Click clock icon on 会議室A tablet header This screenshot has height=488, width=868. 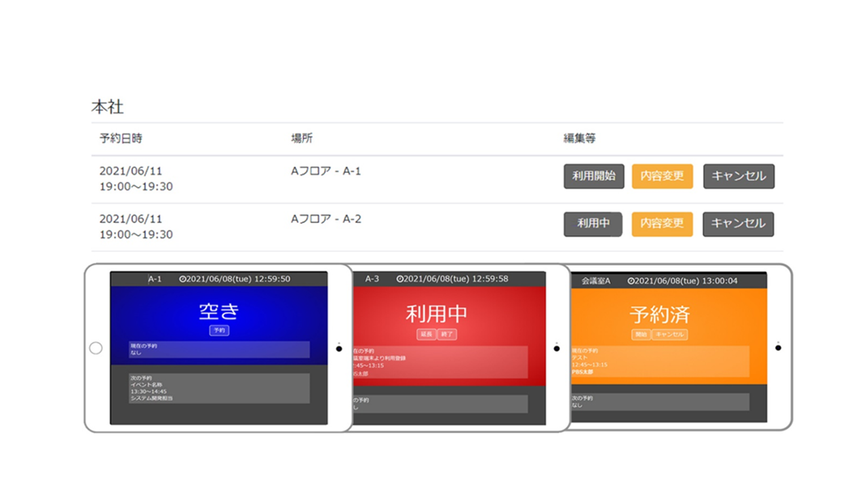pos(631,281)
